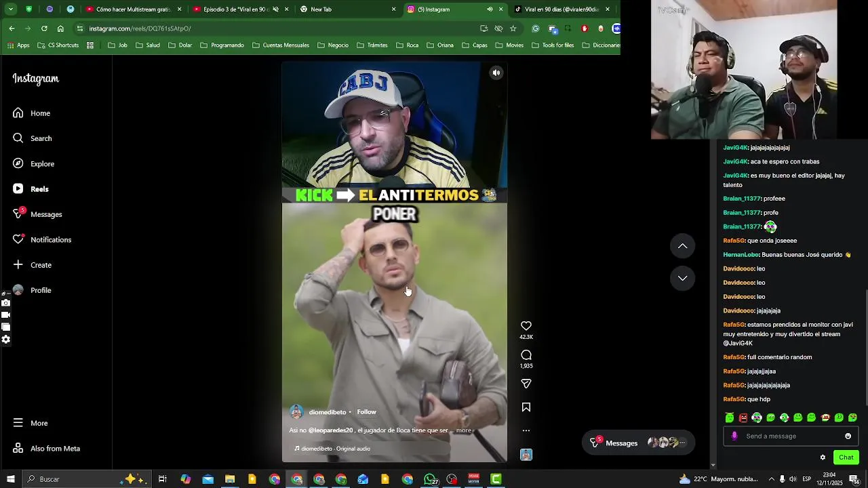Click the purple microphone icon in the chat input
The image size is (868, 488).
(x=734, y=436)
